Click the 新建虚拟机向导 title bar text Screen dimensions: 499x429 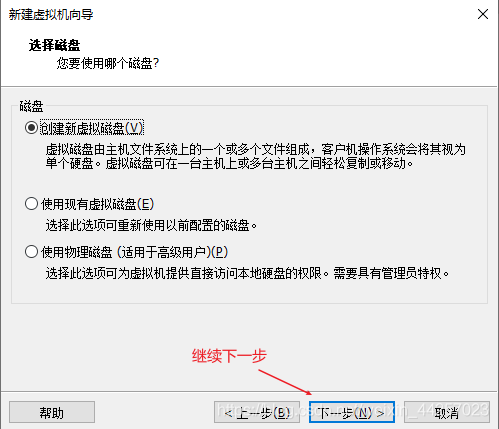(x=51, y=15)
